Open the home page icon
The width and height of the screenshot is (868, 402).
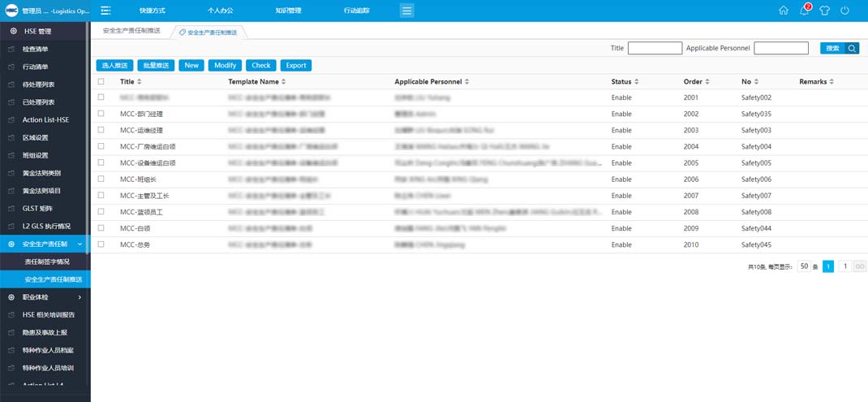coord(783,11)
